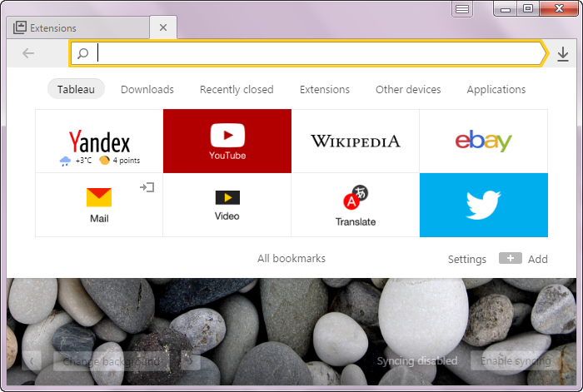The height and width of the screenshot is (392, 583).
Task: Go back with the left arrow button
Action: pyautogui.click(x=28, y=53)
